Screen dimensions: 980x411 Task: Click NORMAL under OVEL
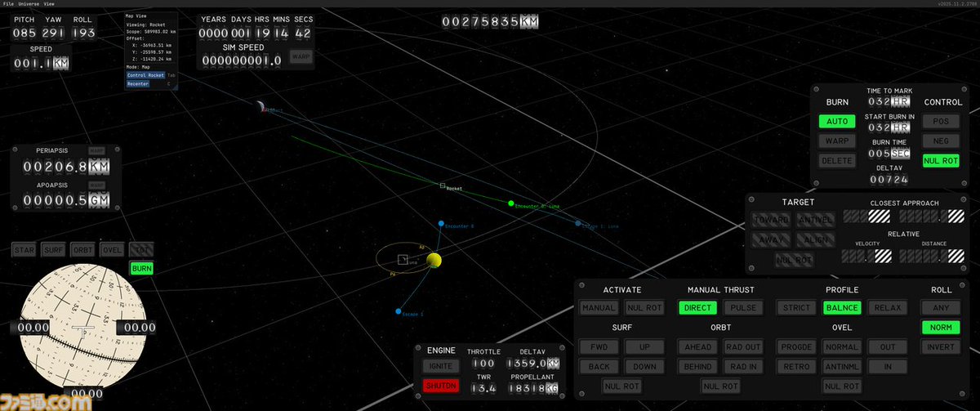pos(842,346)
